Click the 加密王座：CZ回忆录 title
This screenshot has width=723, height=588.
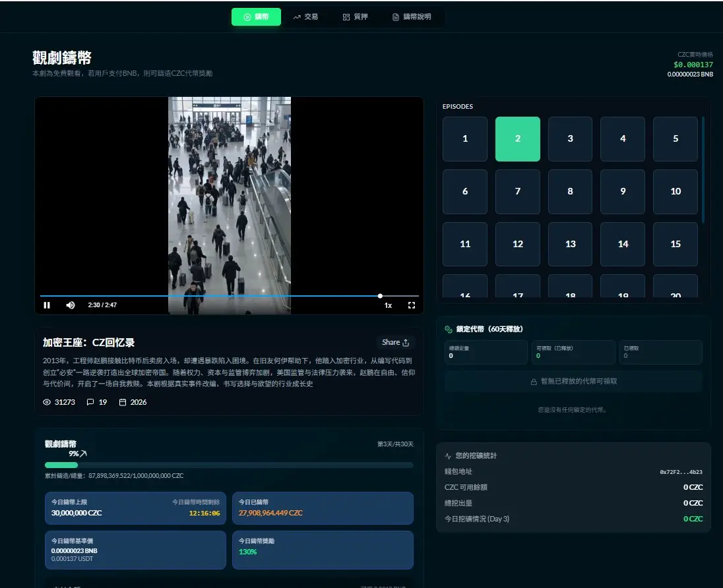click(x=88, y=342)
